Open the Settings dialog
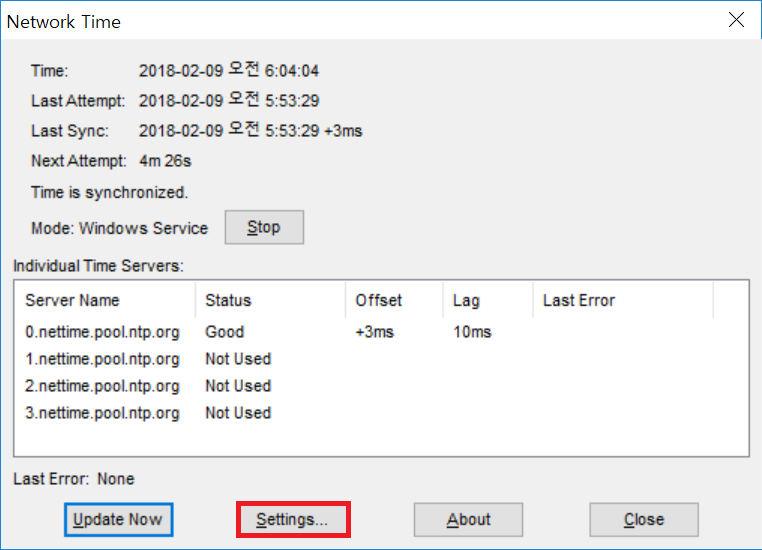The width and height of the screenshot is (762, 550). coord(293,519)
